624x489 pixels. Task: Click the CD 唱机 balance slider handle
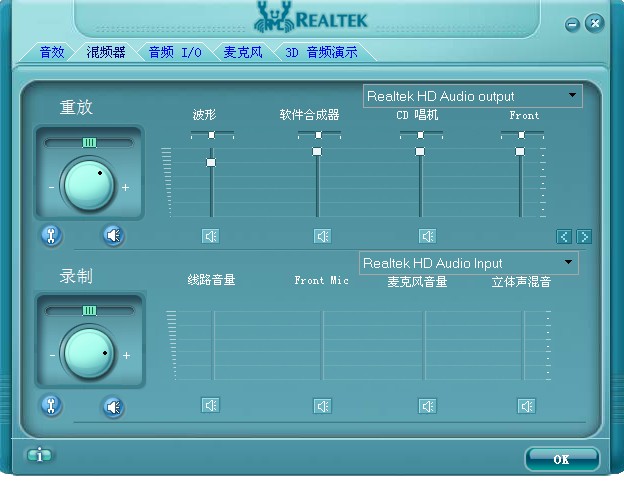point(420,135)
